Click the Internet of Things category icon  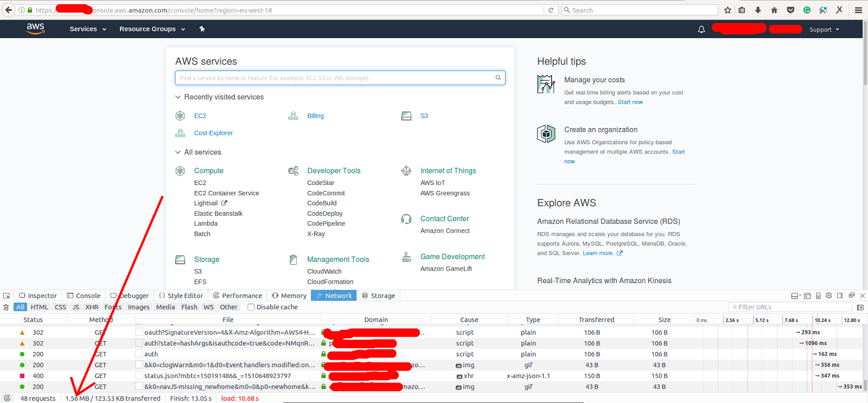click(x=406, y=171)
